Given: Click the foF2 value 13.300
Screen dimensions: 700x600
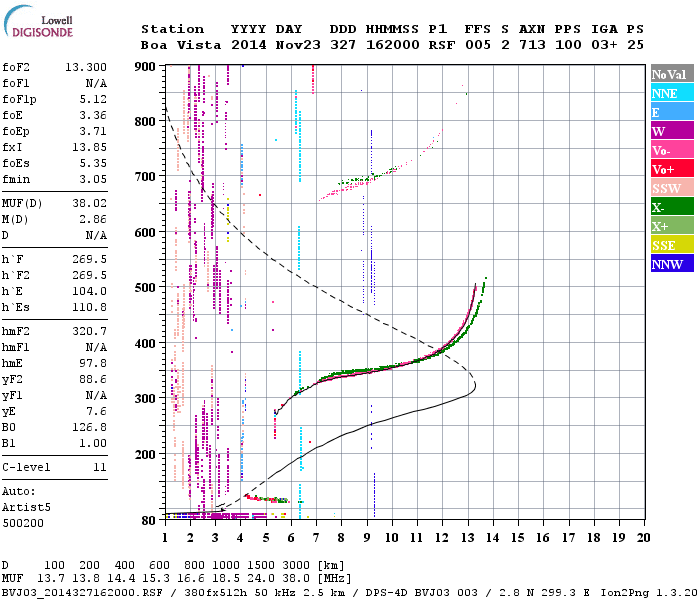Looking at the screenshot, I should tap(86, 67).
